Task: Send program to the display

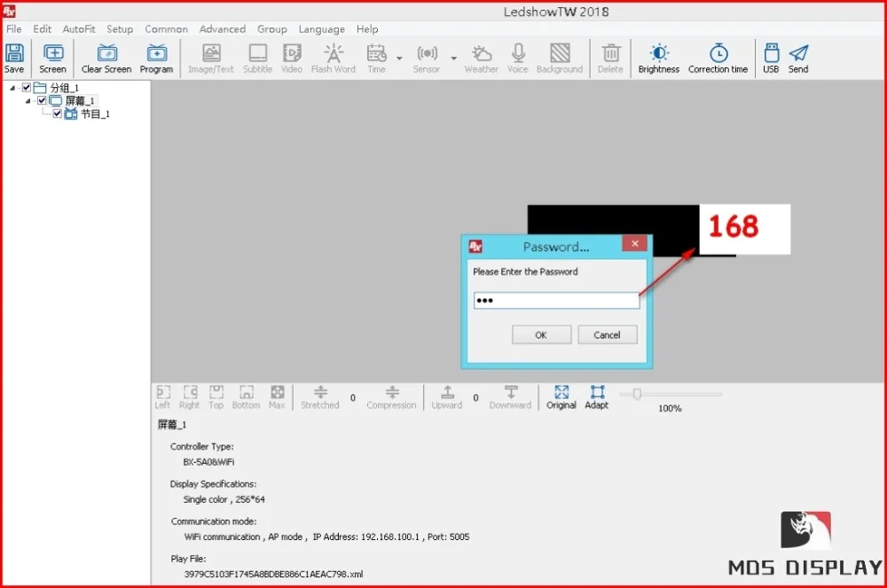Action: 798,59
